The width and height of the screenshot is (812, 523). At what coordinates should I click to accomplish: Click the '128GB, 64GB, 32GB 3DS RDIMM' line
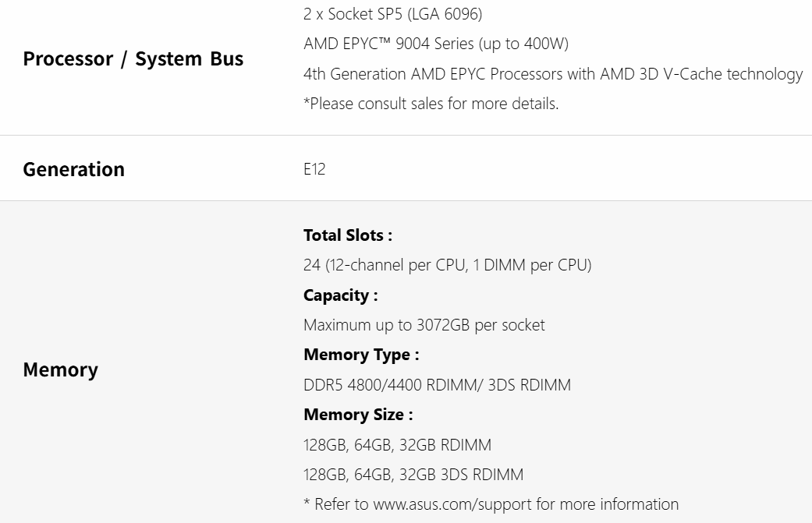413,475
